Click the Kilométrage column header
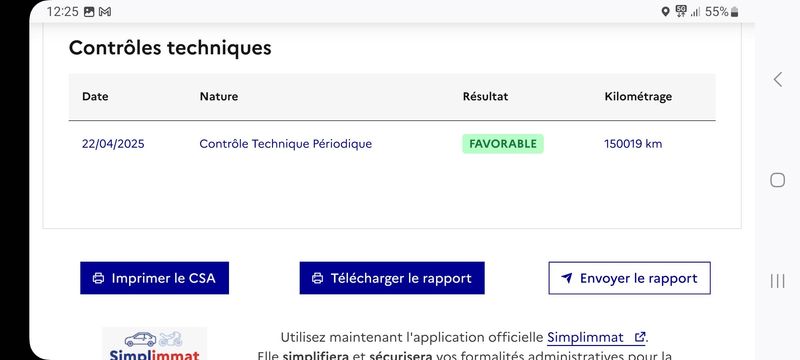The image size is (800, 360). click(638, 96)
